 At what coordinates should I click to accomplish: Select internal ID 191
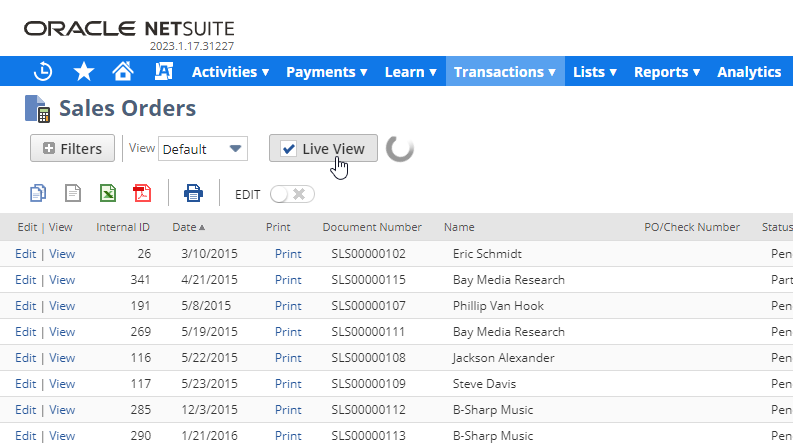(140, 306)
